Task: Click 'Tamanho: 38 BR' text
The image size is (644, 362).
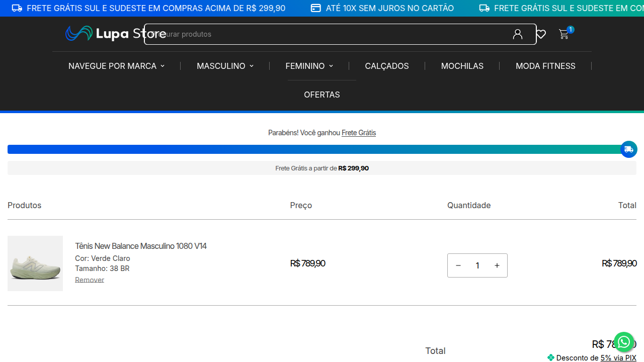Action: coord(102,268)
